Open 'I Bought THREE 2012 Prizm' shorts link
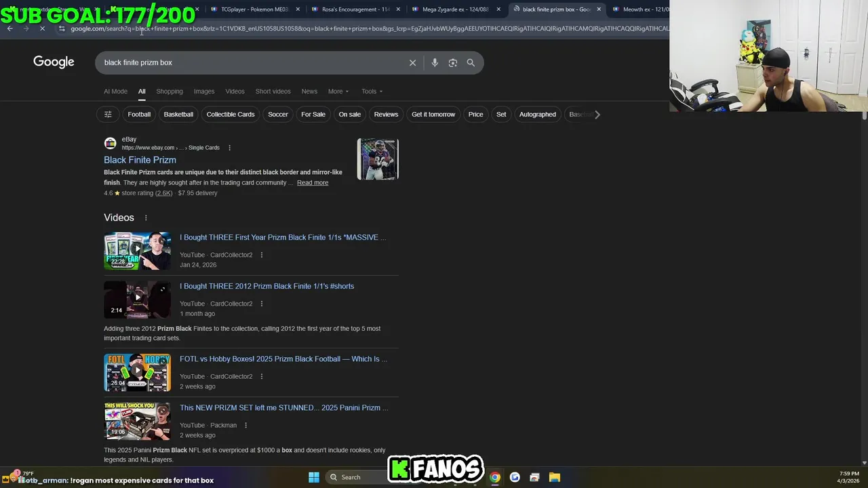The image size is (868, 488). [267, 286]
